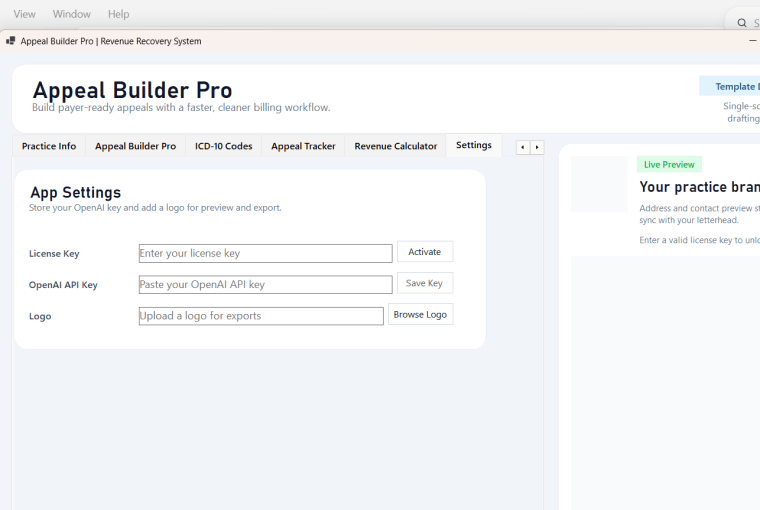Select the Settings tab

[x=474, y=145]
